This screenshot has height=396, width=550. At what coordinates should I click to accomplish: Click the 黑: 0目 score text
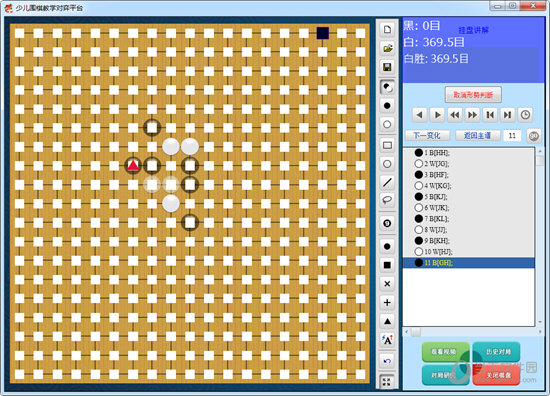[x=422, y=26]
